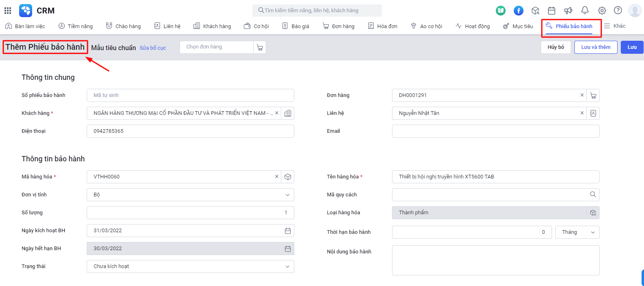Click the product box icon beside Mã hàng hóa
Viewport: 644px width, 286px height.
click(288, 177)
